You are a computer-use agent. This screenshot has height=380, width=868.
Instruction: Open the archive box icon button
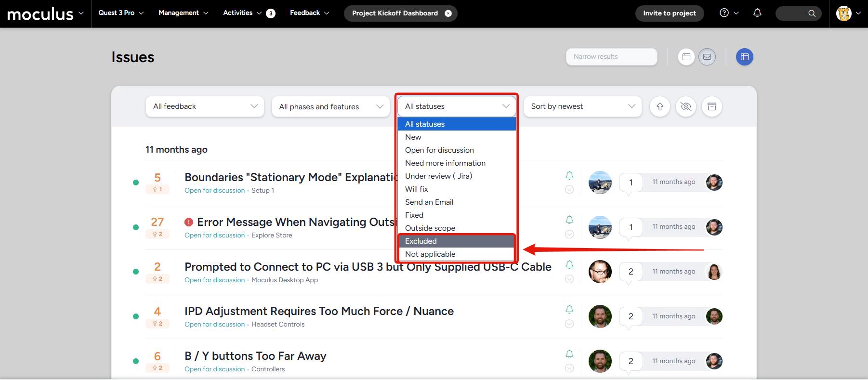click(712, 106)
